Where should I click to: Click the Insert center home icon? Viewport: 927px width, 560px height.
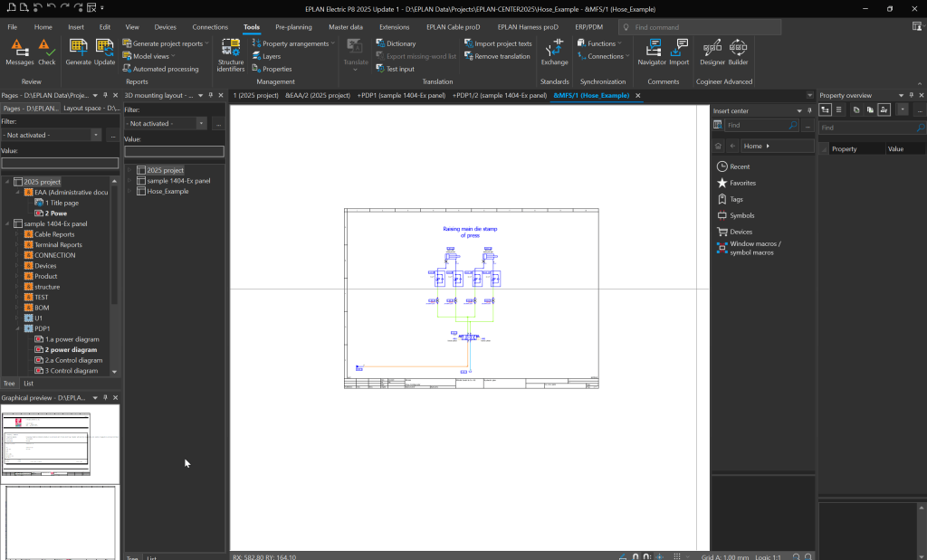(718, 146)
